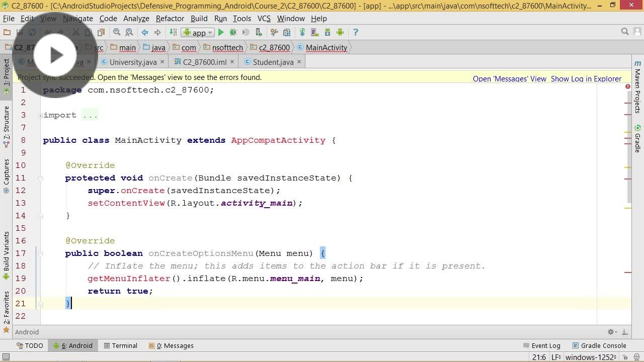This screenshot has height=362, width=644.
Task: Click the Run with coverage icon
Action: tap(246, 32)
